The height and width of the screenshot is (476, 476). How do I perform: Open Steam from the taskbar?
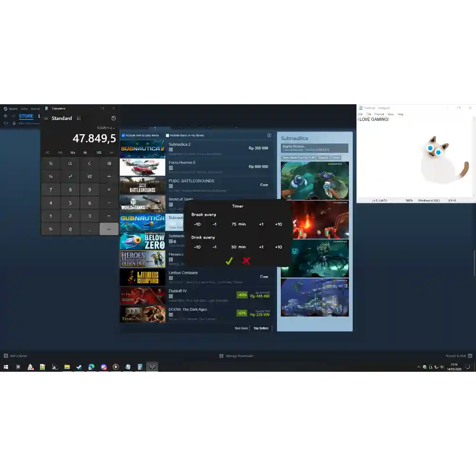[x=79, y=367]
